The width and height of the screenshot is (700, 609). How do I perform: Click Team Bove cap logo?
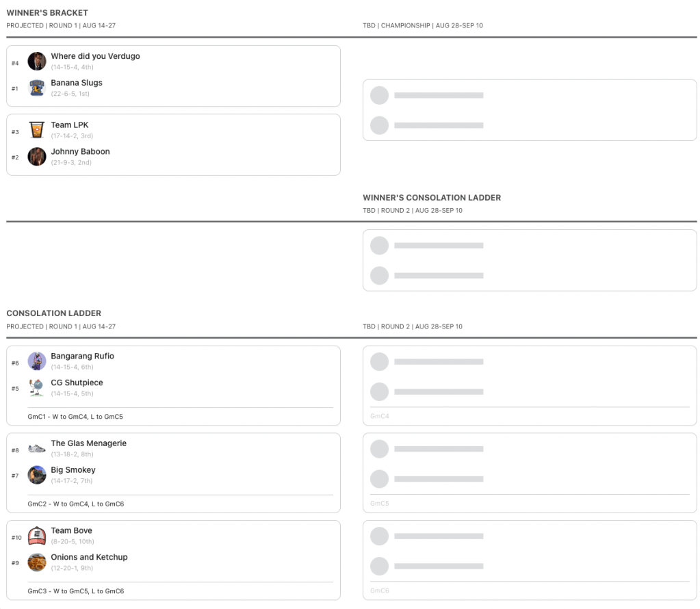37,536
